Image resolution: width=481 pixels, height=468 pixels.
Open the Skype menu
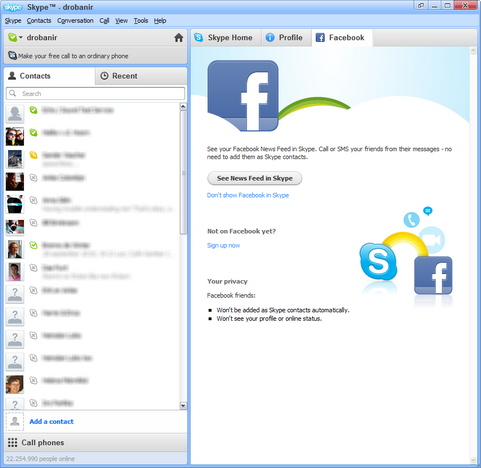[13, 21]
